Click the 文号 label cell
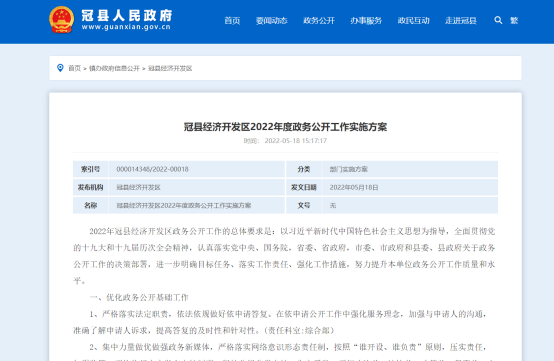The width and height of the screenshot is (554, 361). [x=303, y=205]
